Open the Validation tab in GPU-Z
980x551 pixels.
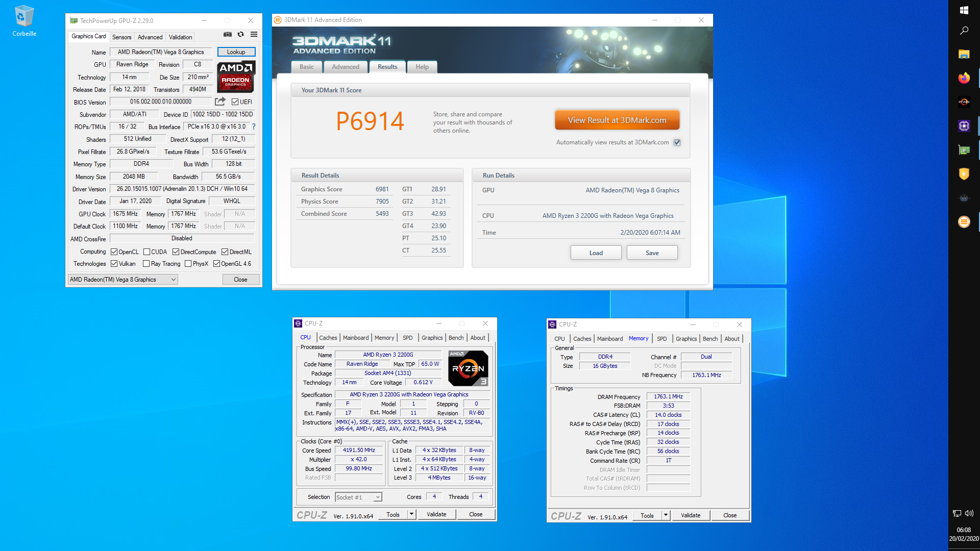[181, 37]
